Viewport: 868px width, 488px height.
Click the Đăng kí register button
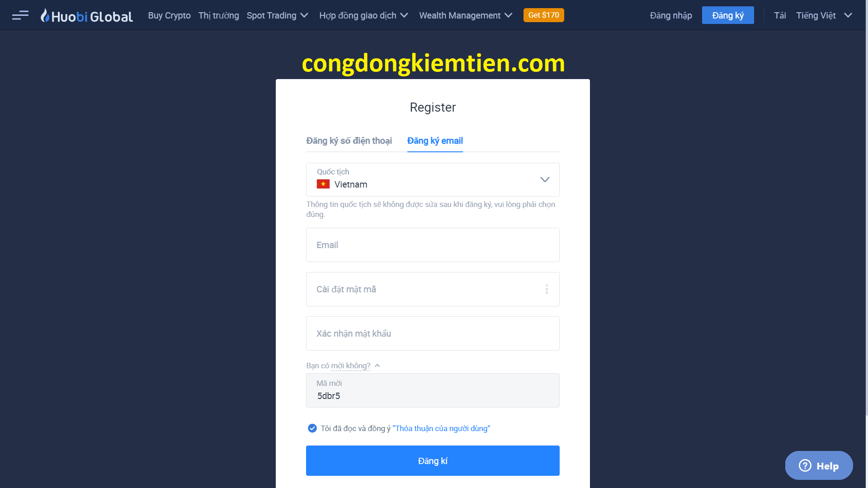click(x=434, y=460)
